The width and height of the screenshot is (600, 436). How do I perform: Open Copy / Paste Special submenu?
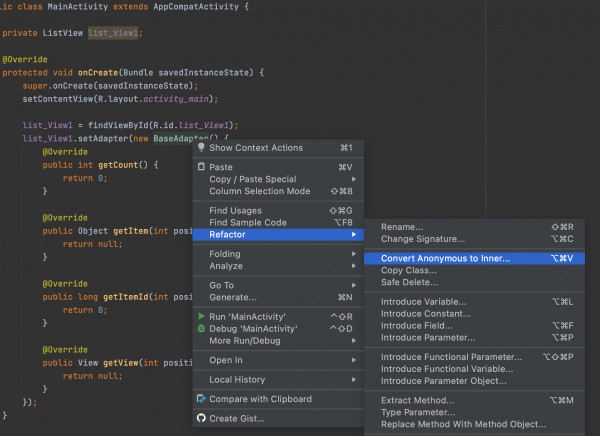(278, 179)
